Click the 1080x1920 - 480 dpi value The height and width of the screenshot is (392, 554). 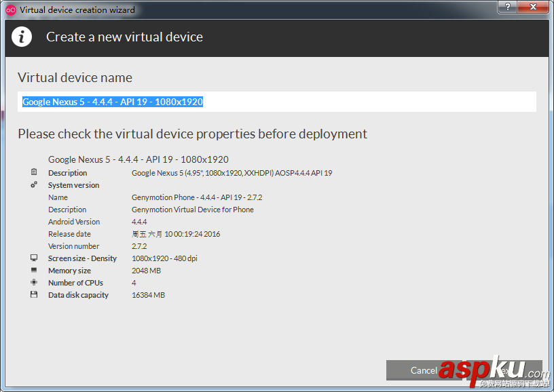pyautogui.click(x=164, y=258)
